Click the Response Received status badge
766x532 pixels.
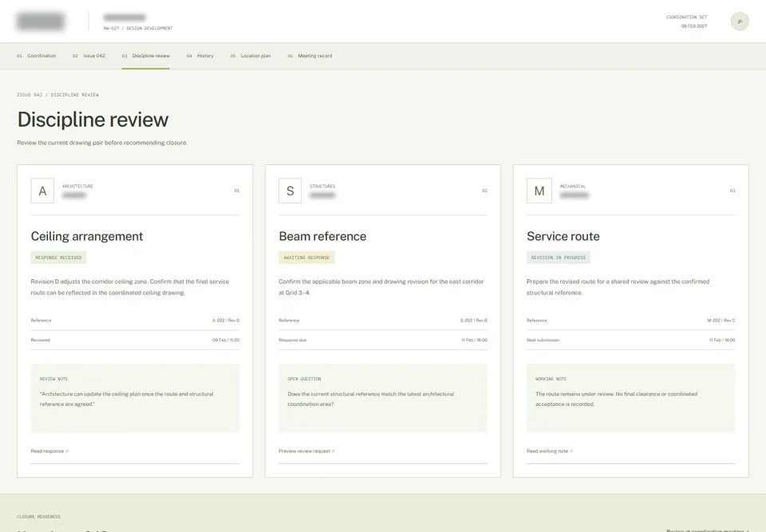pos(58,258)
